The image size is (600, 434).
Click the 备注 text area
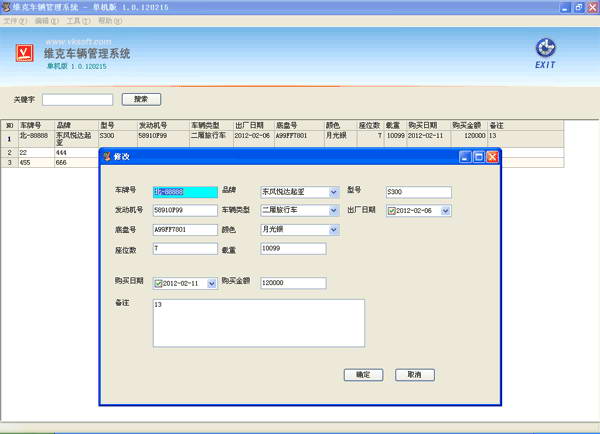tap(259, 323)
